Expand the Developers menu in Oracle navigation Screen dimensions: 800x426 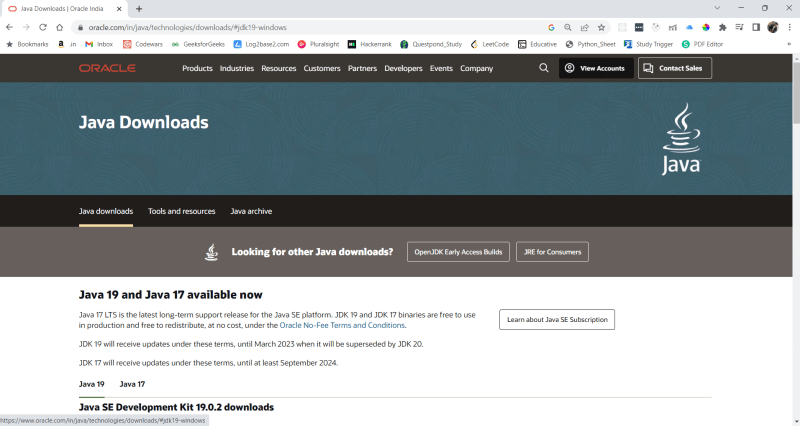point(403,68)
